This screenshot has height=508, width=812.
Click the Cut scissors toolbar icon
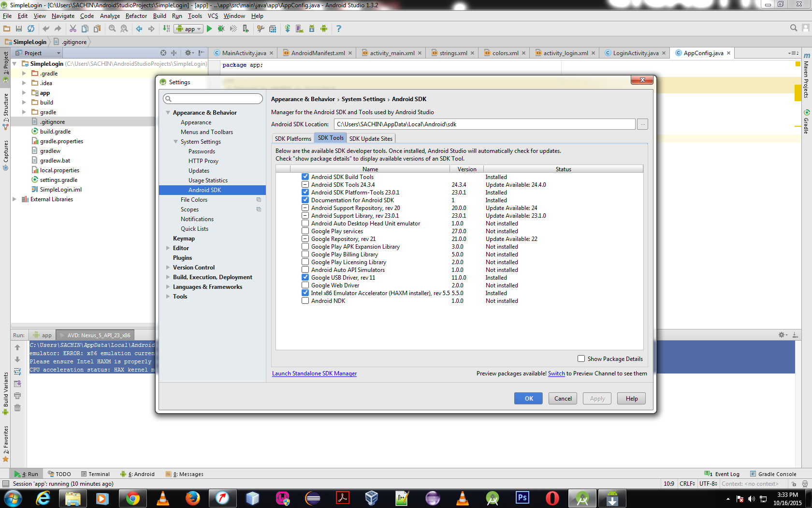73,29
